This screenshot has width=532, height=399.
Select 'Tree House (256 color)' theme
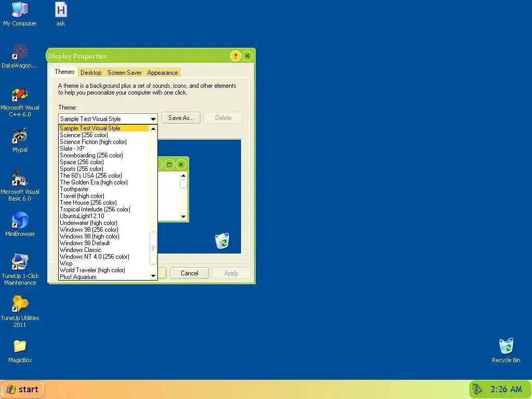104,203
